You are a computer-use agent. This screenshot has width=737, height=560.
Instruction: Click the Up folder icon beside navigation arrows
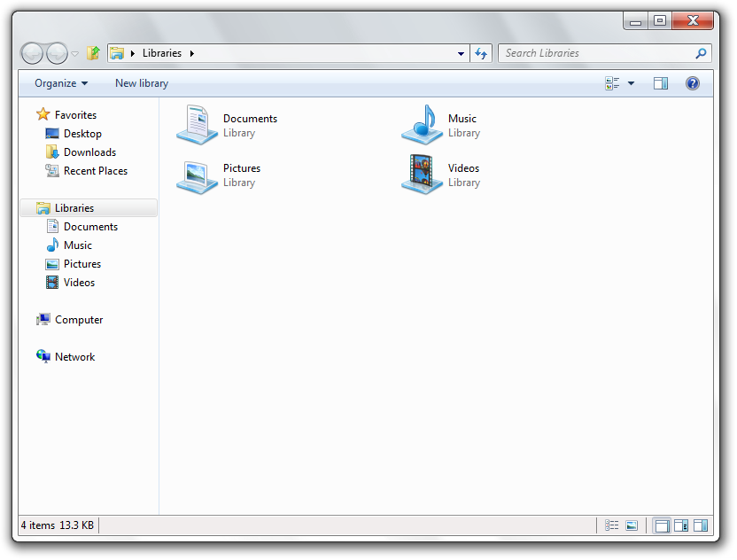pyautogui.click(x=93, y=53)
